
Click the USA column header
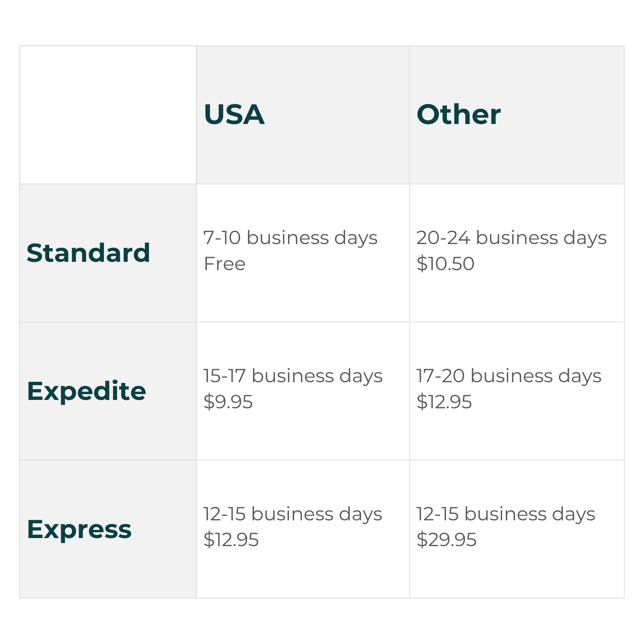(234, 114)
